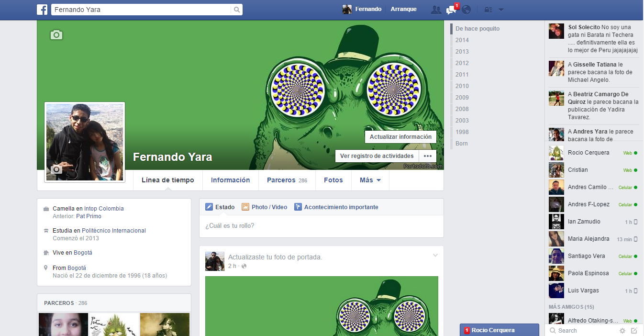Click Gisselle Tatiana in the ticker
The height and width of the screenshot is (336, 644).
pyautogui.click(x=595, y=65)
